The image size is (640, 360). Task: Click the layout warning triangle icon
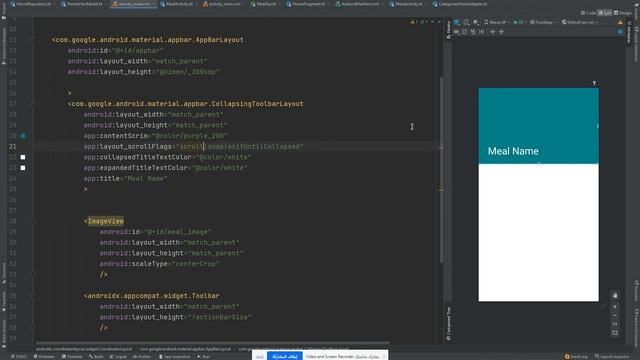tap(620, 22)
